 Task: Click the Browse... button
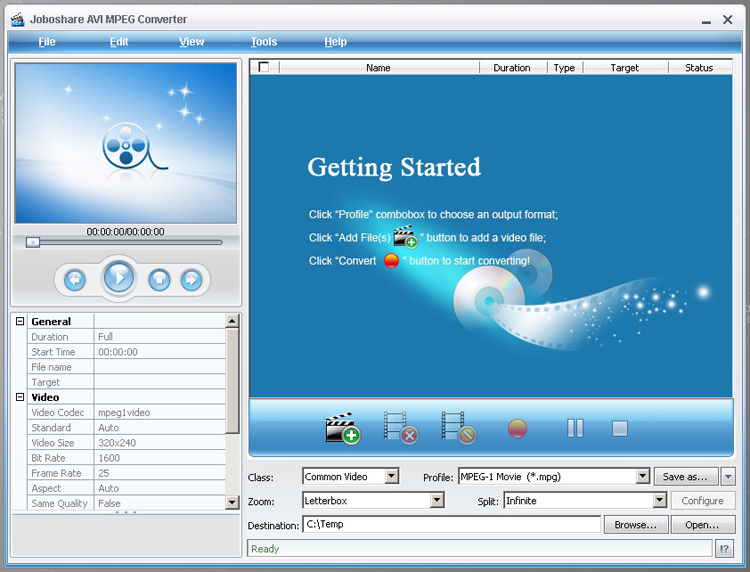tap(636, 525)
